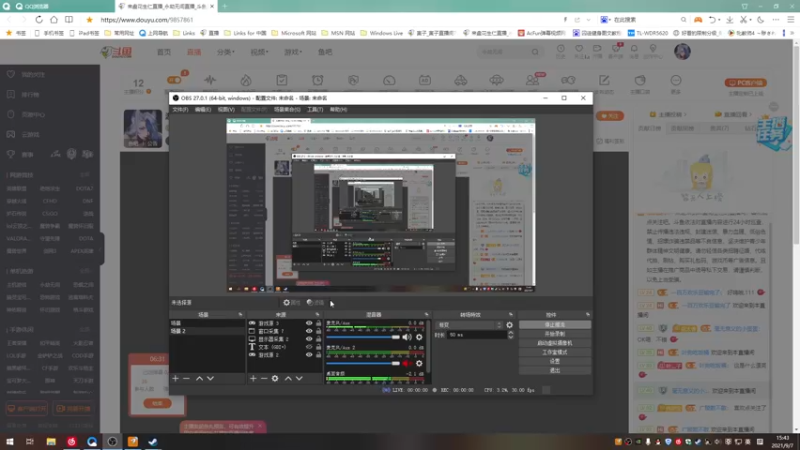Viewport: 800px width, 450px height.
Task: Click 启动虚拟摄像机 virtual camera button
Action: tap(555, 343)
